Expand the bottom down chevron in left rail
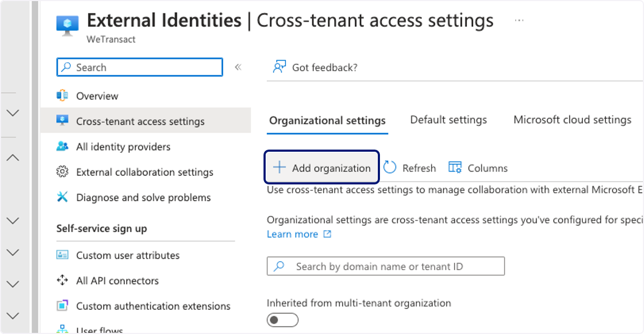This screenshot has width=644, height=334. click(x=13, y=316)
